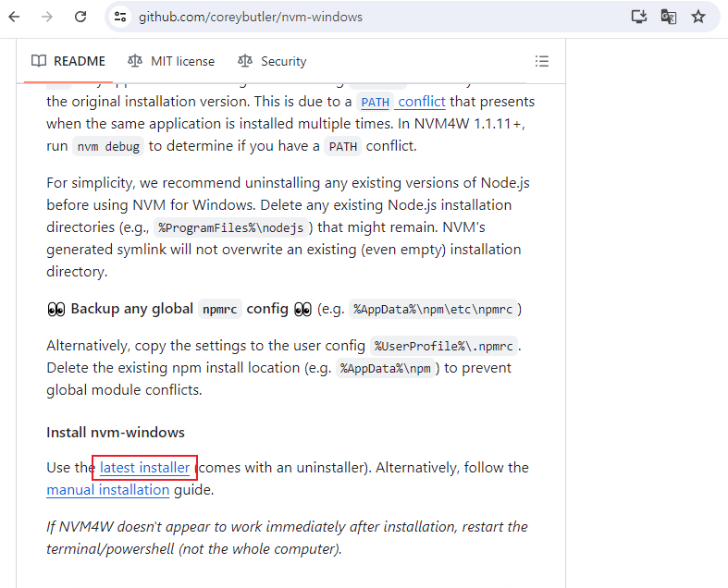Open the manual installation guide link
Image resolution: width=728 pixels, height=588 pixels.
tap(107, 490)
